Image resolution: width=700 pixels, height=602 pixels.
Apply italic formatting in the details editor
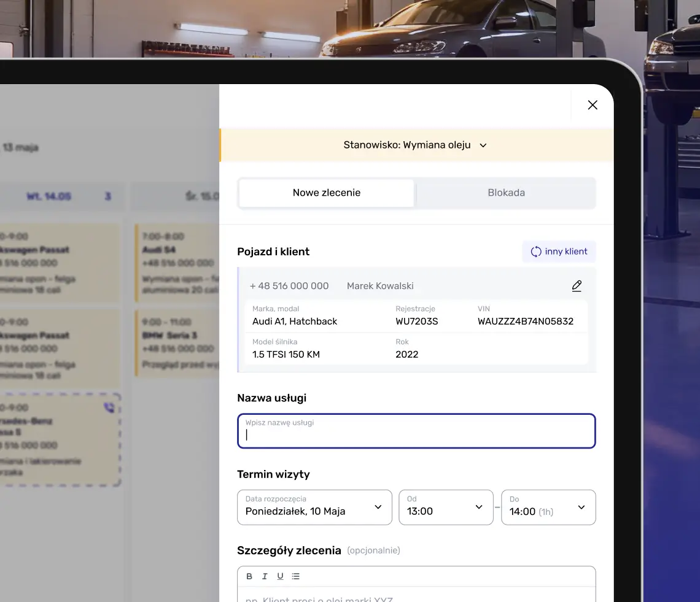pos(265,576)
